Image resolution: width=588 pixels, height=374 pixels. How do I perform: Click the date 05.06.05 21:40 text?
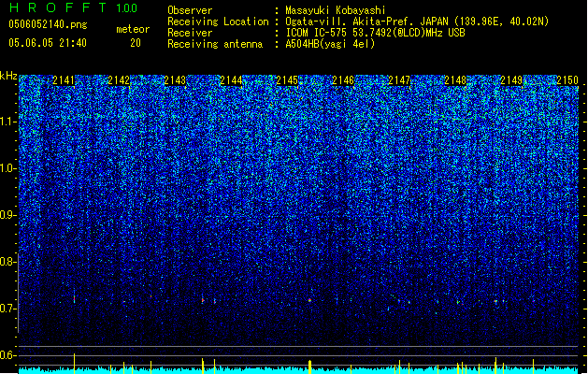[x=48, y=43]
